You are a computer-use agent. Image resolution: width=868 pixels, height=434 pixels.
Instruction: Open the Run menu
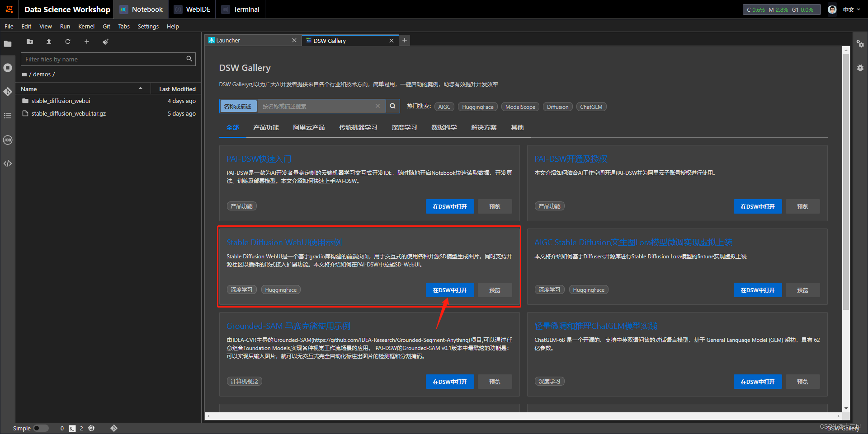(x=65, y=26)
